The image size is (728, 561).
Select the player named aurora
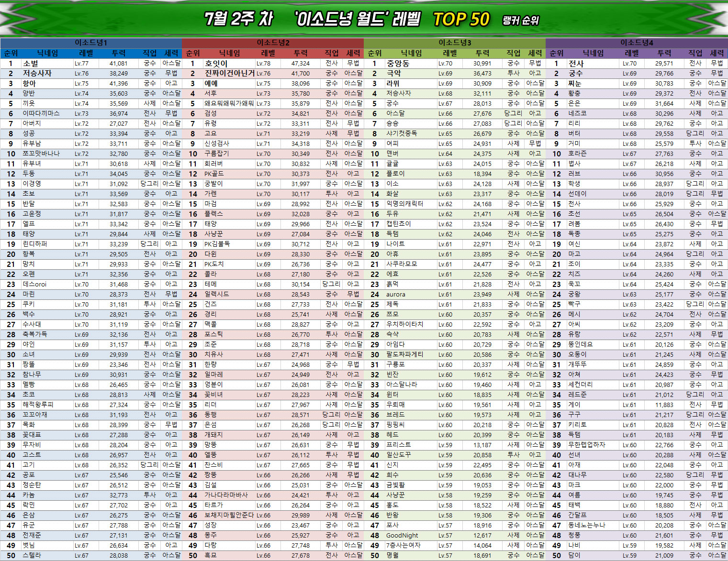pos(395,295)
